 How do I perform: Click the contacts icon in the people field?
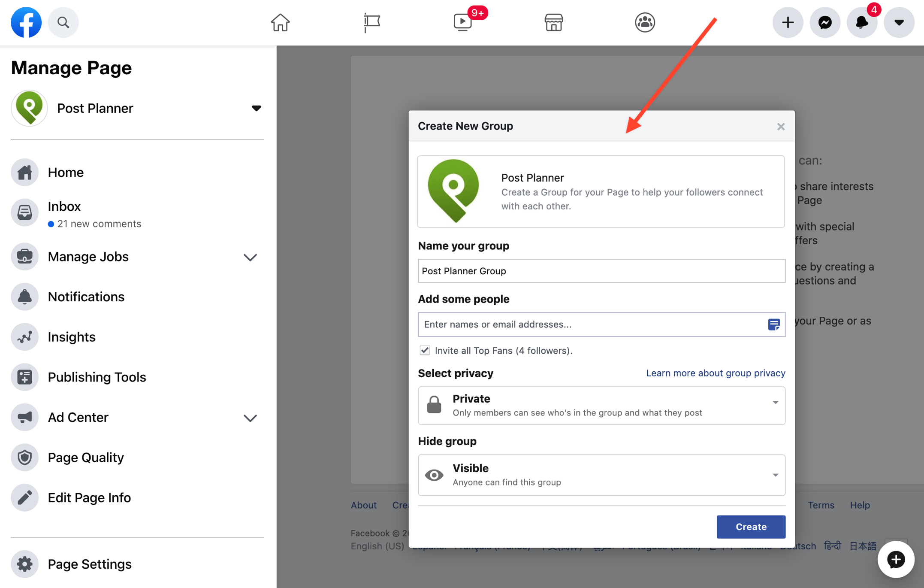(x=774, y=325)
